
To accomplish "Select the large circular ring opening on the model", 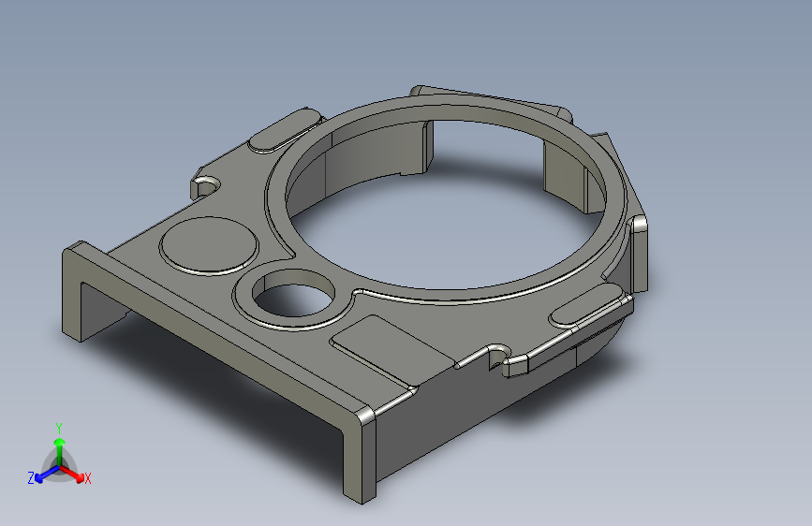I will point(446,203).
